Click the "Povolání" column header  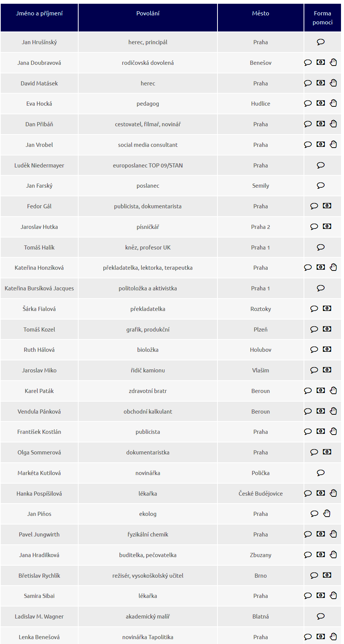148,13
